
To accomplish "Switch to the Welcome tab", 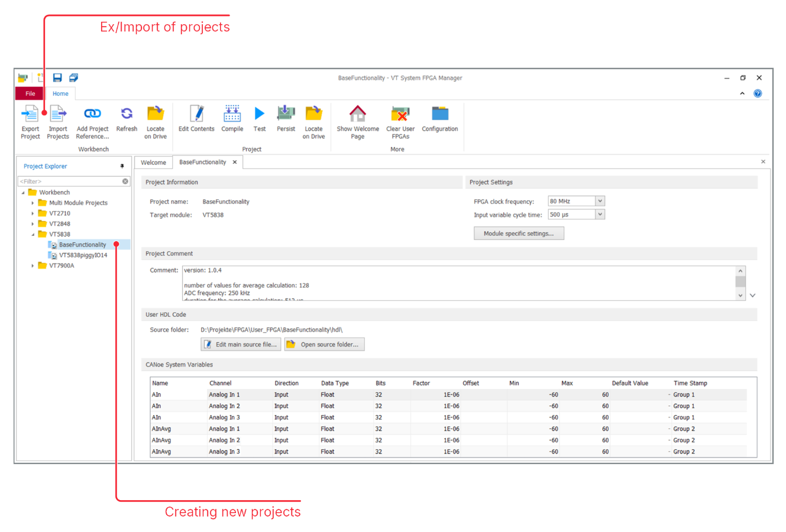I will [x=153, y=163].
